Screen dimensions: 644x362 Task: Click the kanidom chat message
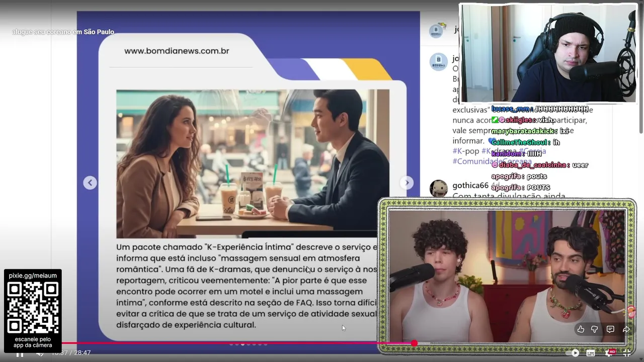tap(516, 153)
